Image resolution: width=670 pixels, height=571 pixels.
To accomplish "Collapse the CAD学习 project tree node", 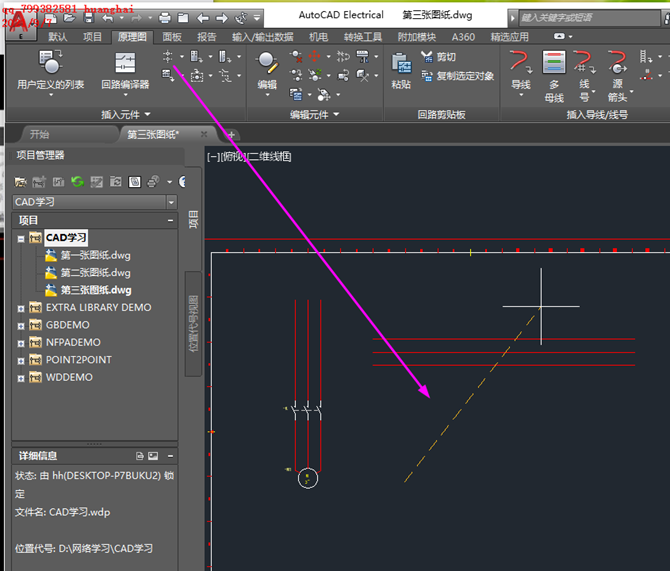I will click(21, 238).
